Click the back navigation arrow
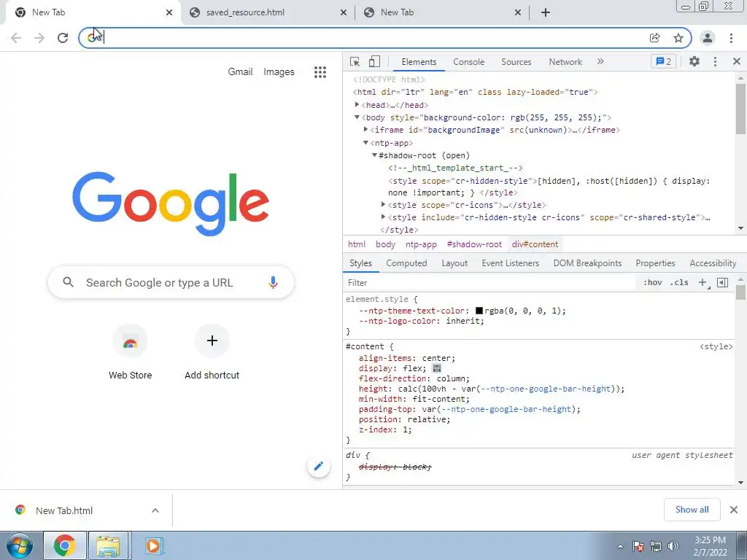This screenshot has height=560, width=747. tap(16, 38)
